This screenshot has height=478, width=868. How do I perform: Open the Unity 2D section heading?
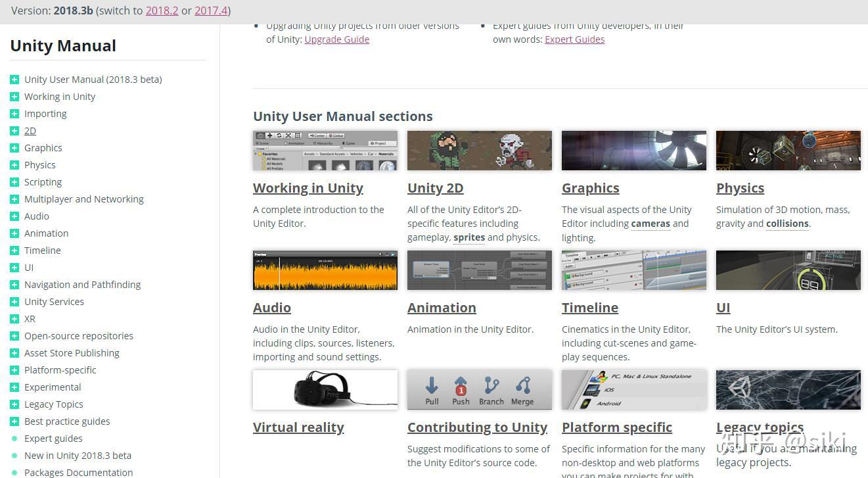click(436, 188)
